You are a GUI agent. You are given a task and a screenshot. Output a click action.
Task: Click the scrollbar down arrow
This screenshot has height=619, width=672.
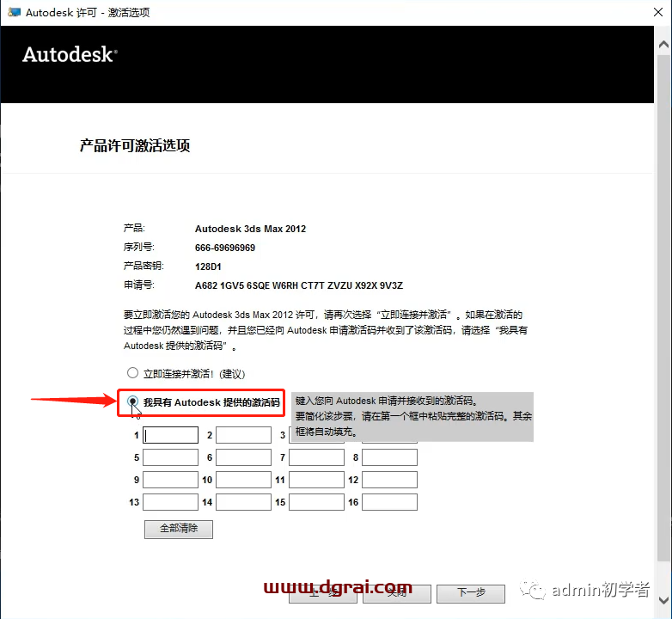coord(663,600)
